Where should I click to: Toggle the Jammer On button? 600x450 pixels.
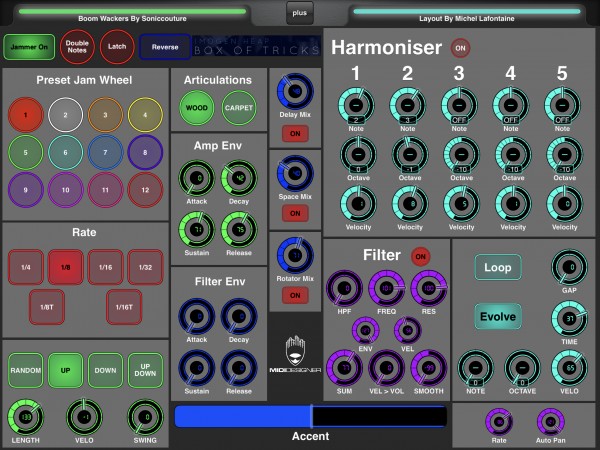[x=29, y=47]
